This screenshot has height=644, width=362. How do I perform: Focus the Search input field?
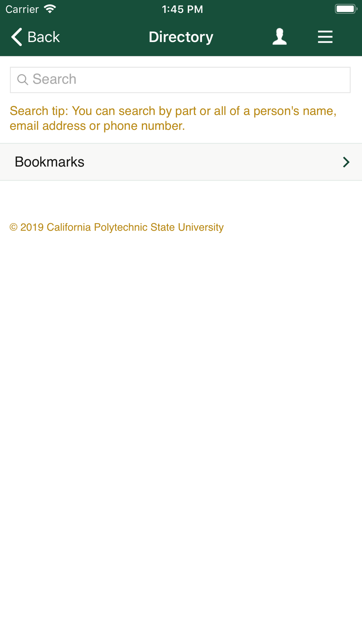[x=180, y=80]
